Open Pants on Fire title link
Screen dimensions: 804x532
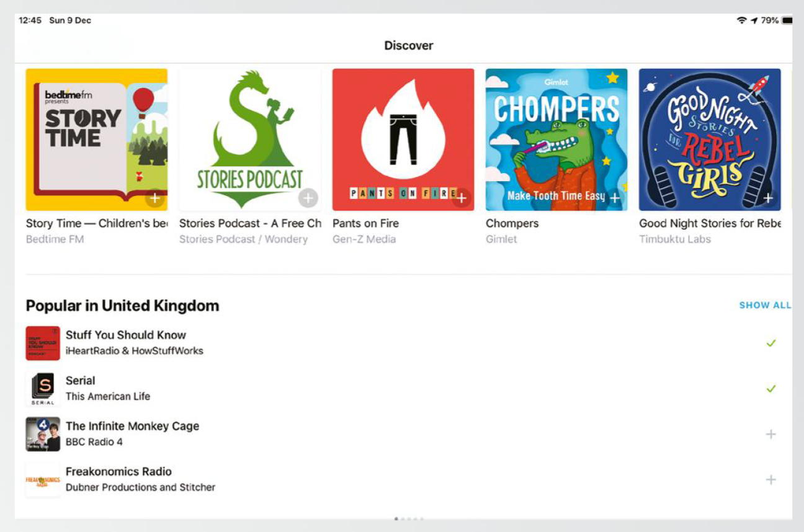coord(365,223)
